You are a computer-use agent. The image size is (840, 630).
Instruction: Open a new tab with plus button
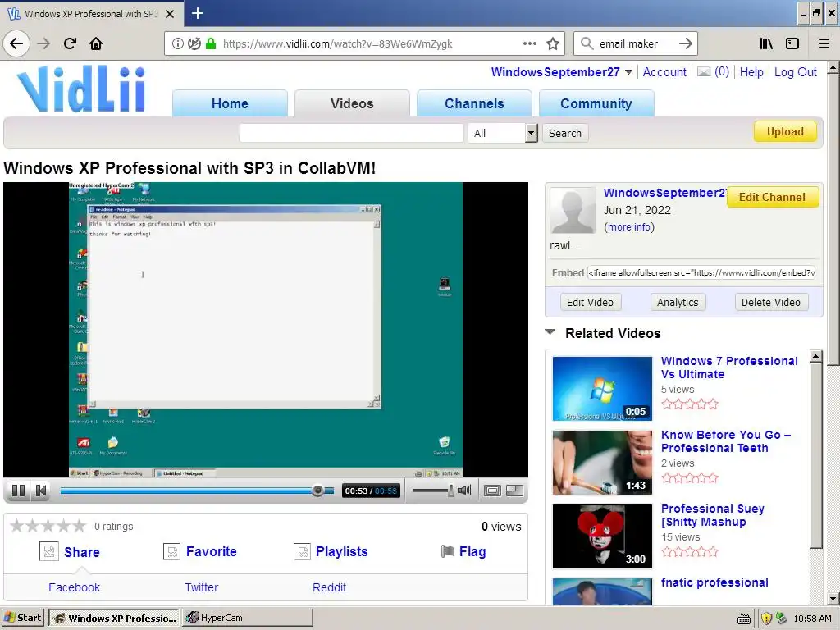pos(197,13)
